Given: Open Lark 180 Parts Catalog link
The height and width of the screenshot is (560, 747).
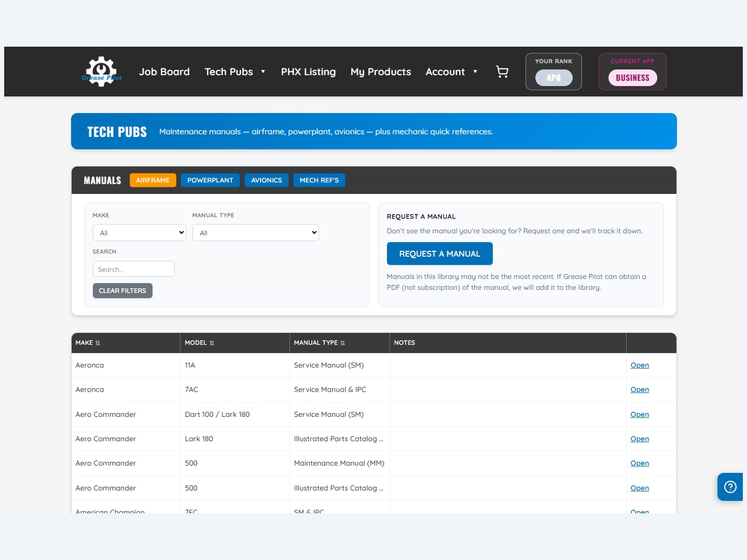Looking at the screenshot, I should (x=640, y=439).
